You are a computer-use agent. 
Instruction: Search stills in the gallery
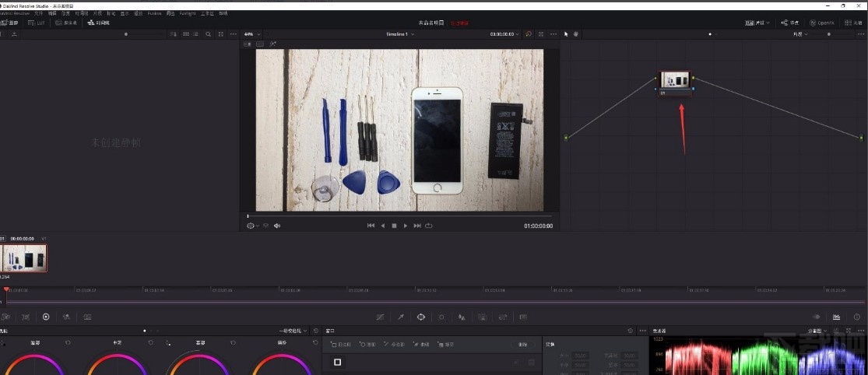pos(208,34)
